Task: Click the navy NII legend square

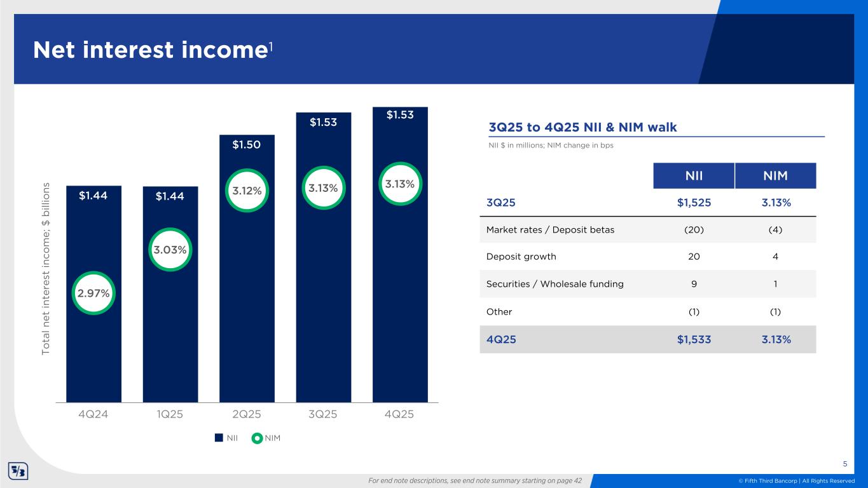Action: tap(218, 438)
